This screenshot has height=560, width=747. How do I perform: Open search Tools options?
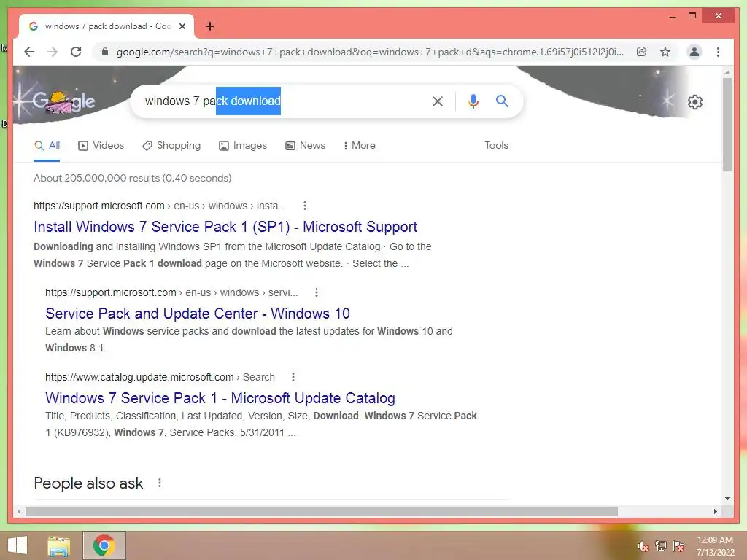496,146
